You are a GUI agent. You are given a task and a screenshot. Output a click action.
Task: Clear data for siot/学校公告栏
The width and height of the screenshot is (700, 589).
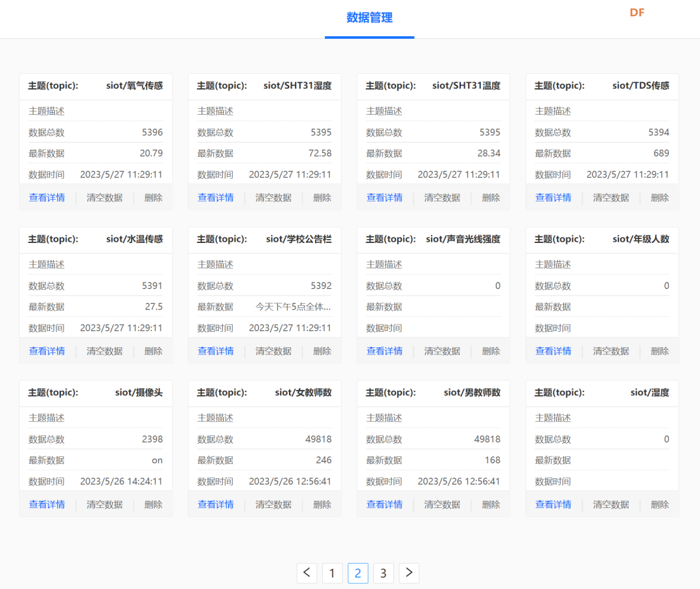(x=274, y=351)
